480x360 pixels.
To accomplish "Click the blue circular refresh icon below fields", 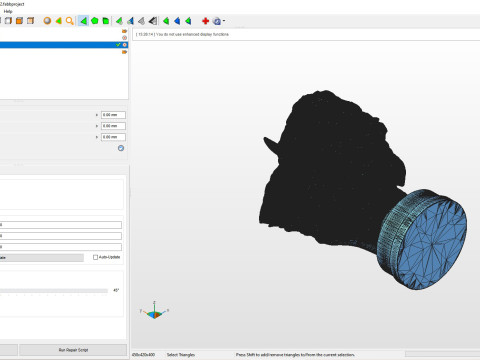I will [x=121, y=148].
